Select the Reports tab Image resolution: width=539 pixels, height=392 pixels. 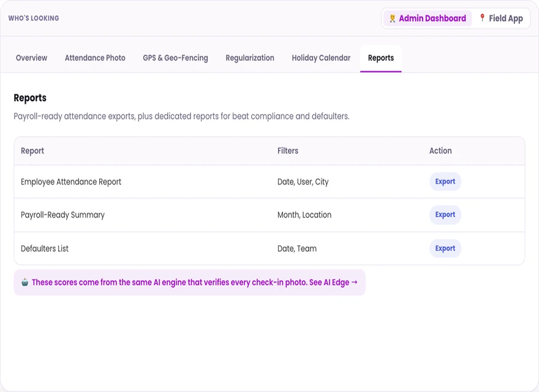(x=381, y=58)
